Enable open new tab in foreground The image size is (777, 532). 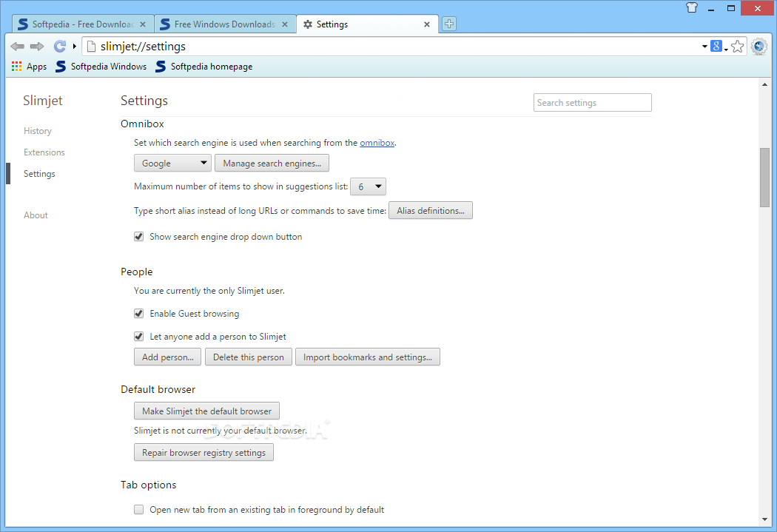pyautogui.click(x=139, y=510)
